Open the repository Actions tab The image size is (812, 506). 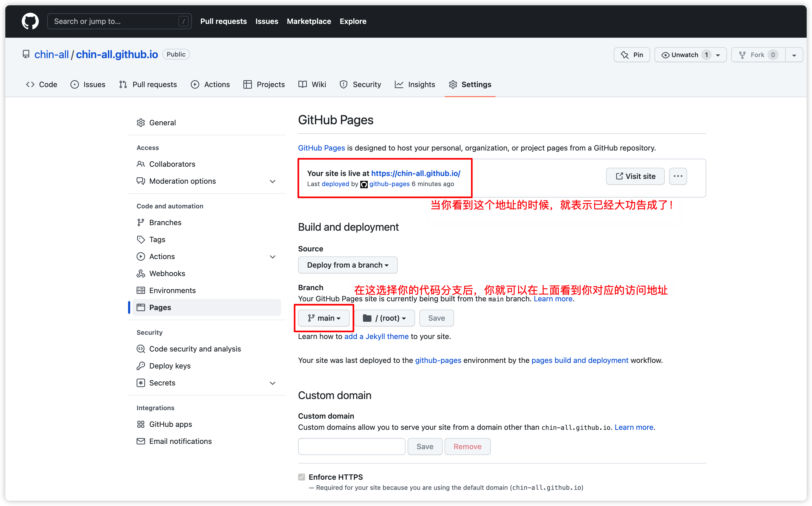pyautogui.click(x=210, y=84)
